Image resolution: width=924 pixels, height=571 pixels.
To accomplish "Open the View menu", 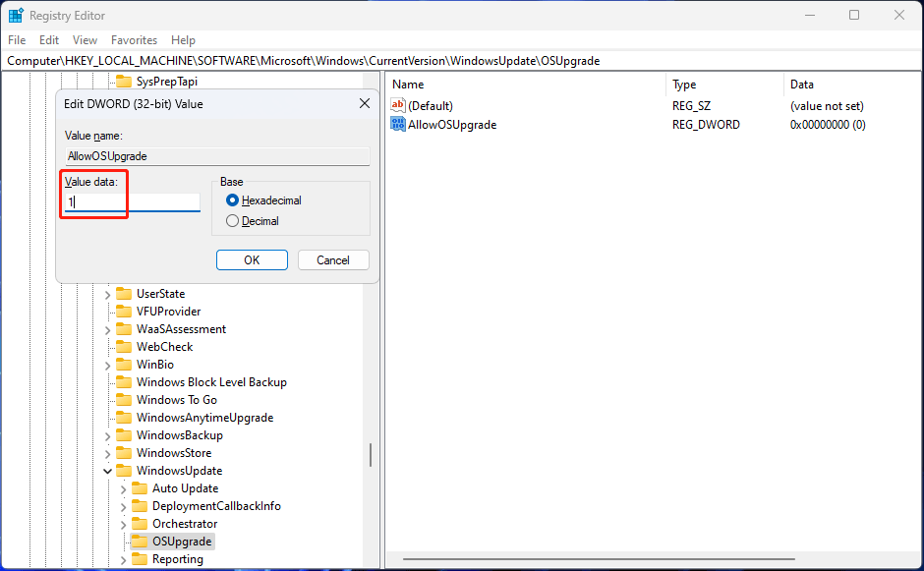I will click(85, 40).
